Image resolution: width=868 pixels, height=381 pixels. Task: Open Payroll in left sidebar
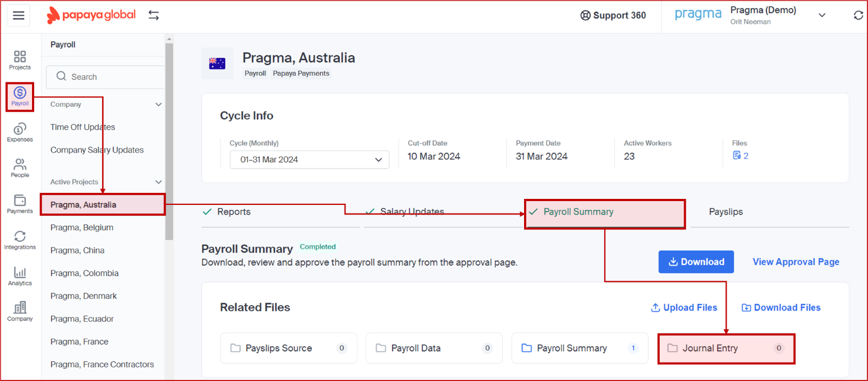pyautogui.click(x=20, y=97)
